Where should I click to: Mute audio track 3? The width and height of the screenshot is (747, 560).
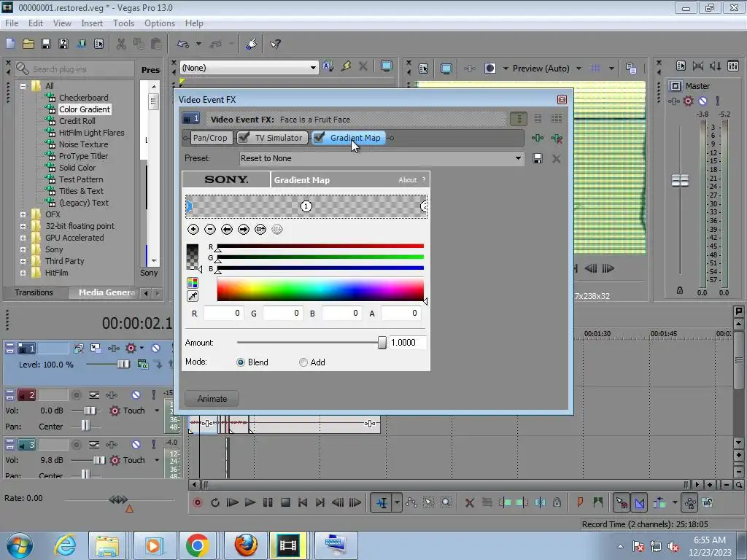coord(136,445)
